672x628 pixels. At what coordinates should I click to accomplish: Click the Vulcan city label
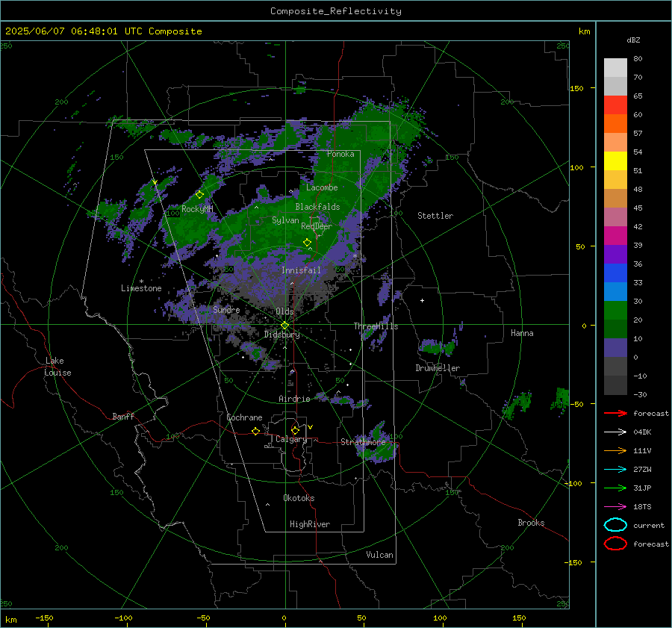point(379,555)
